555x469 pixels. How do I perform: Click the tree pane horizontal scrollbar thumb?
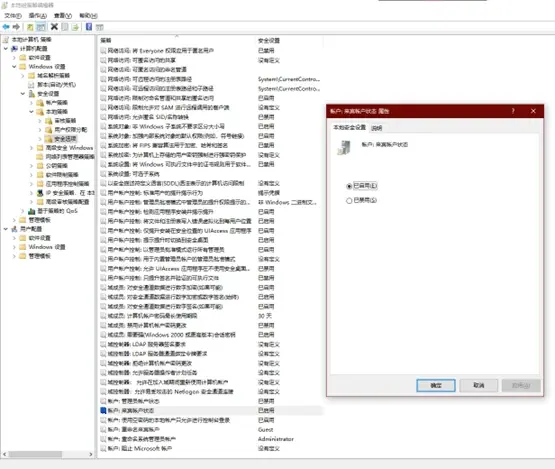[35, 454]
